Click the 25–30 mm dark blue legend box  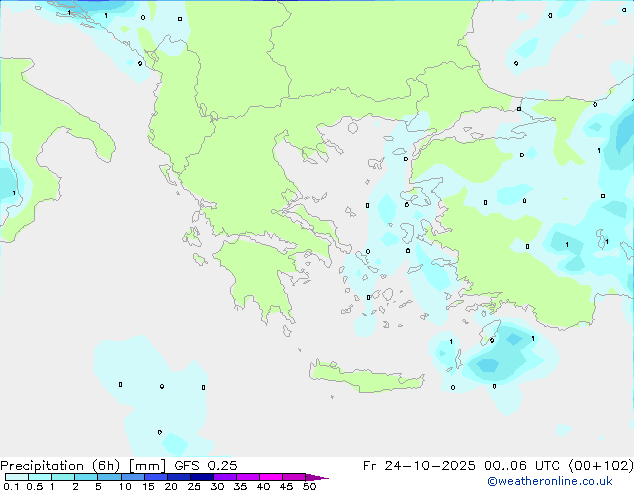202,477
